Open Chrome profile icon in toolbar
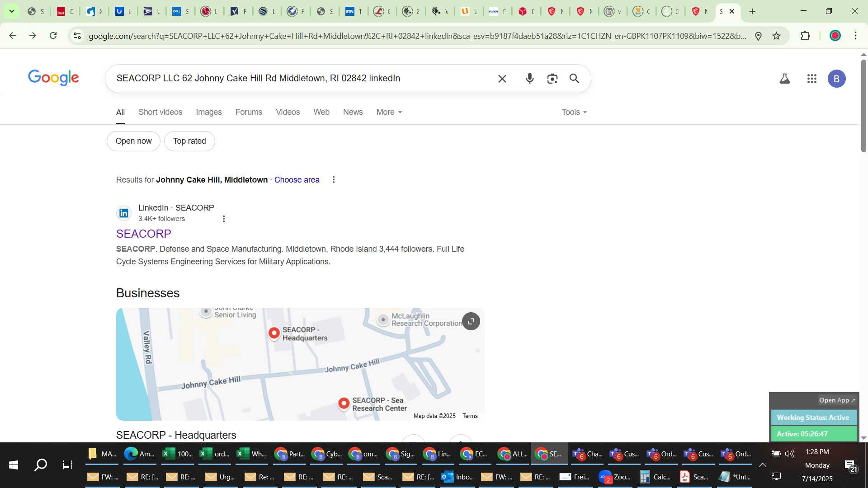The height and width of the screenshot is (488, 868). coord(835,36)
